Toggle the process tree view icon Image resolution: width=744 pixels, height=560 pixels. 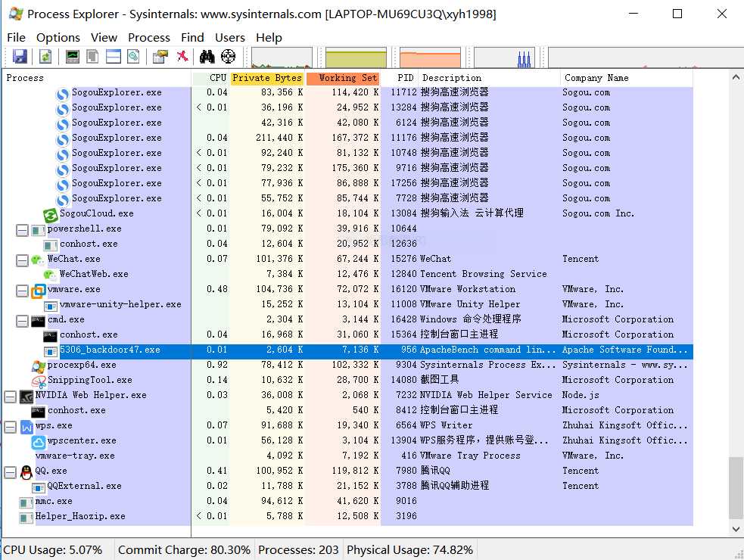[x=92, y=57]
